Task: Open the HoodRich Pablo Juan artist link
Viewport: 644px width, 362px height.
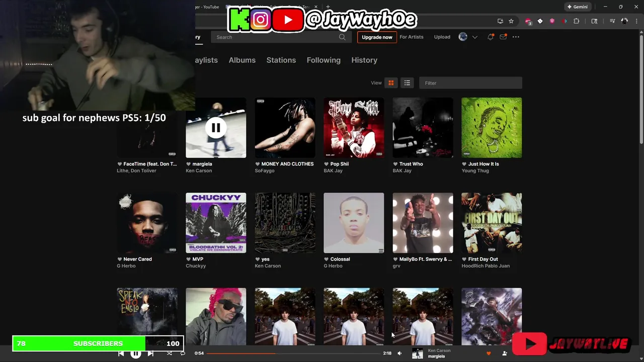Action: click(x=486, y=266)
